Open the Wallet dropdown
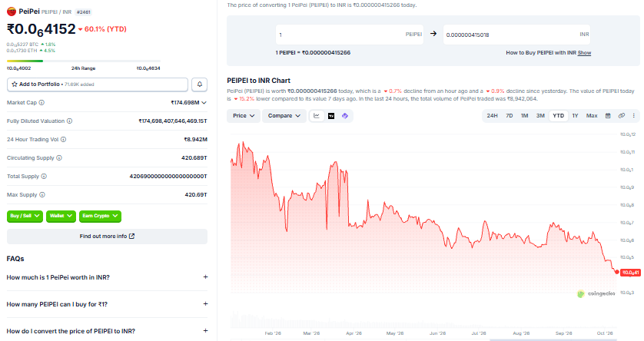The width and height of the screenshot is (644, 341). [61, 216]
